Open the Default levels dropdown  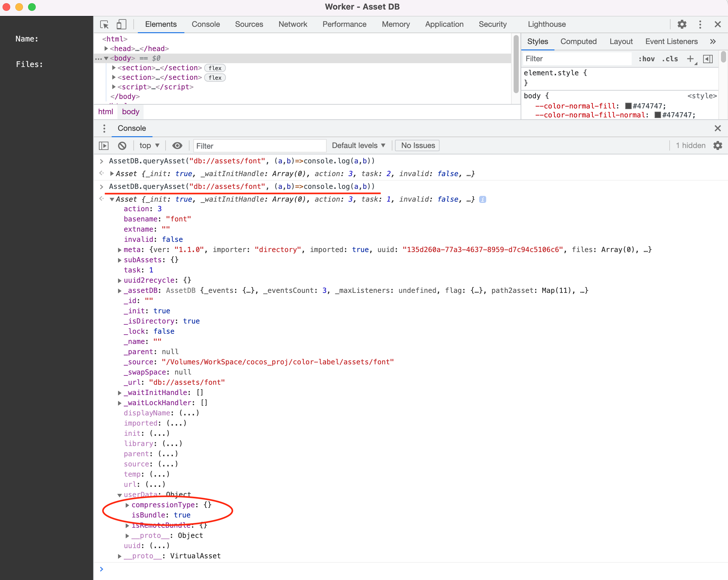coord(358,145)
